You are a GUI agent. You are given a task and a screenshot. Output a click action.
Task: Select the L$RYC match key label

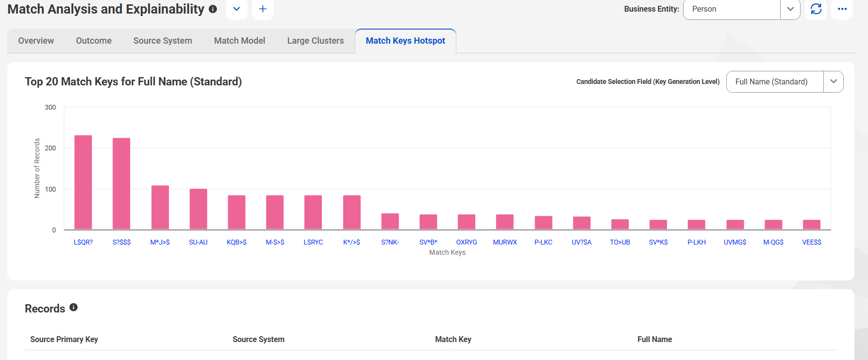313,242
